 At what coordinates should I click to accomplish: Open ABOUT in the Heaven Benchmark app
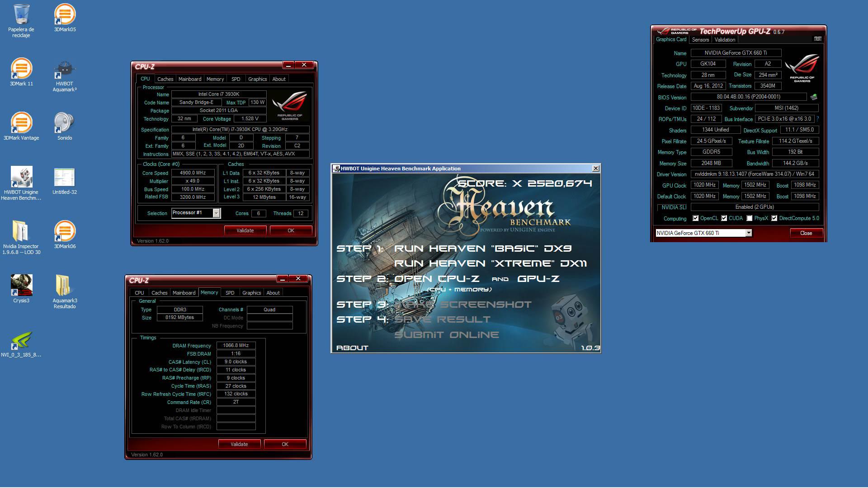coord(352,348)
